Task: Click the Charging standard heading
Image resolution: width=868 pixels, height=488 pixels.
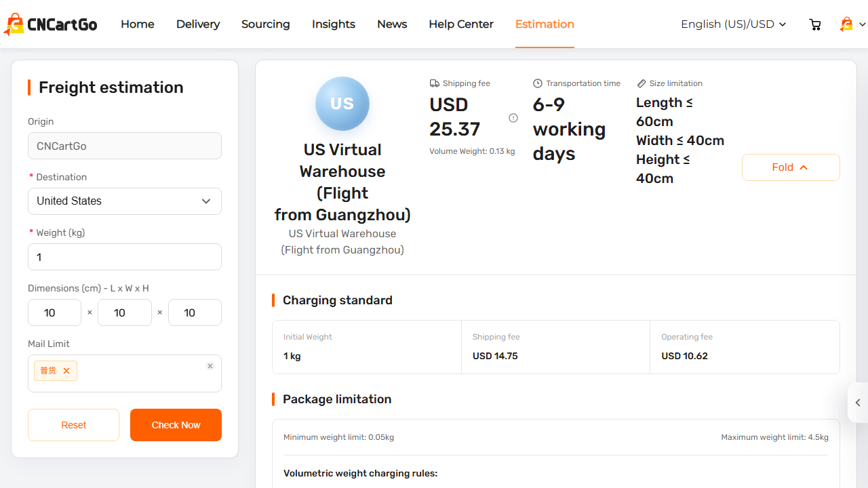Action: pos(338,300)
